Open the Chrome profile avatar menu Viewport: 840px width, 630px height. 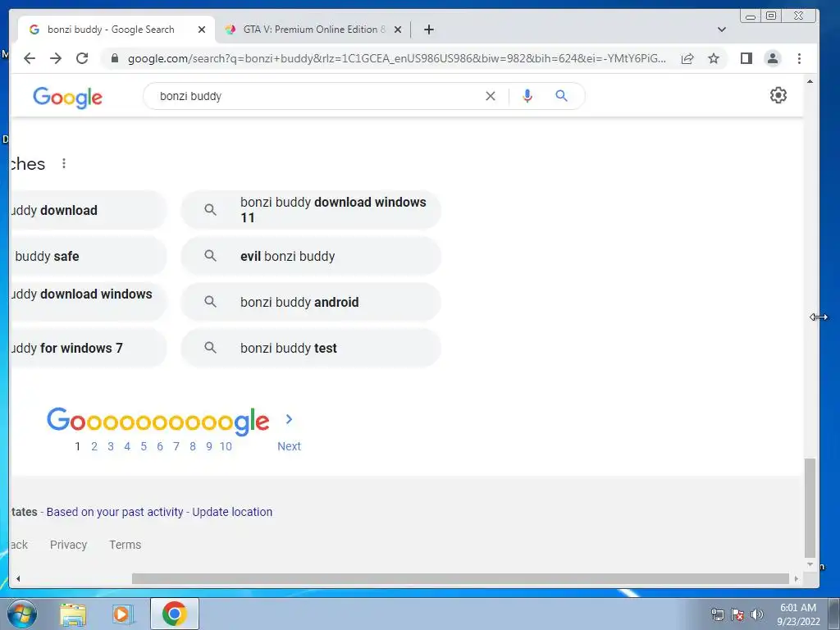(773, 58)
